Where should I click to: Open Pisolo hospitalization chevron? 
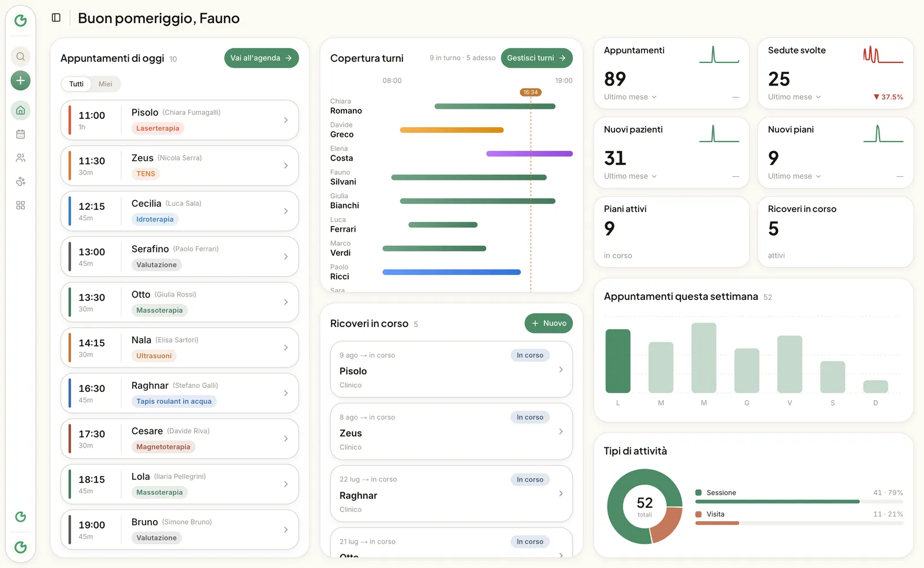(x=561, y=369)
